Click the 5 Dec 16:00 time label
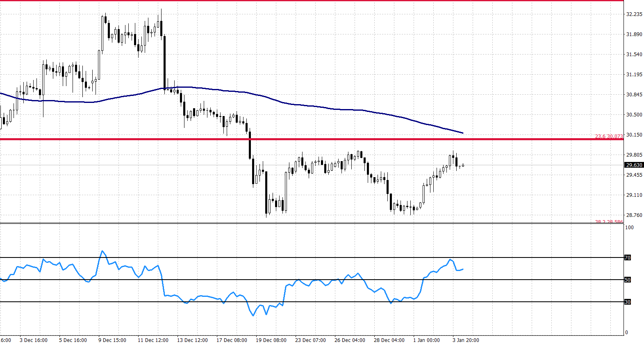The width and height of the screenshot is (644, 344). coord(73,340)
